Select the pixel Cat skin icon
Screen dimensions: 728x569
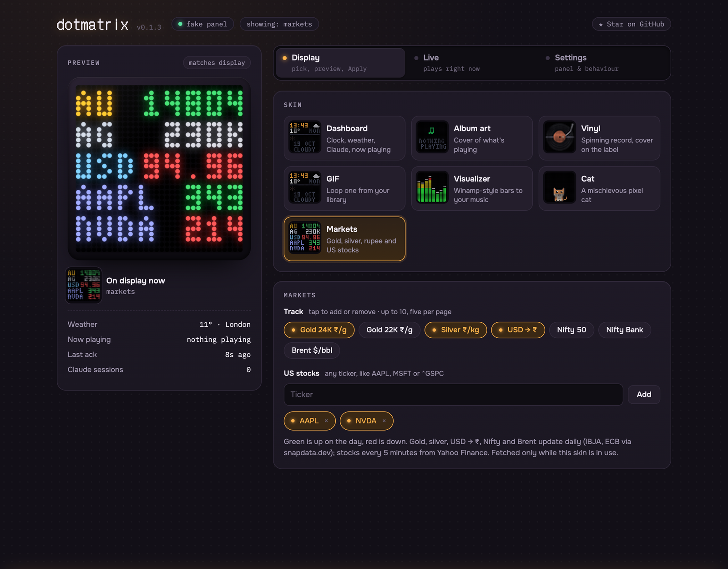(x=560, y=188)
